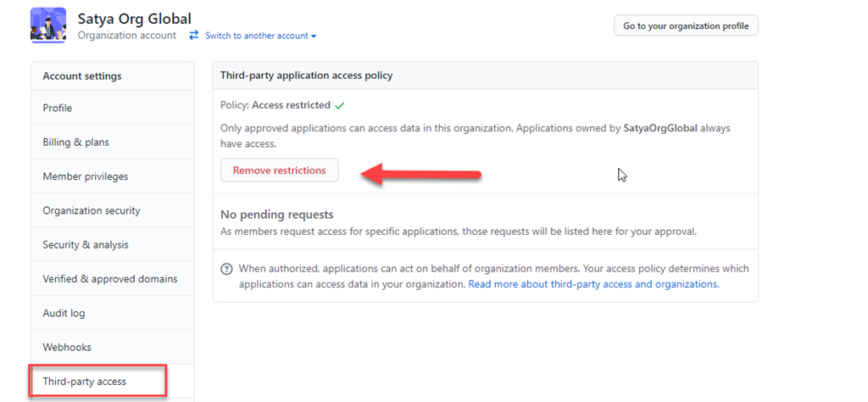Viewport: 868px width, 402px height.
Task: Read more about third-party access link
Action: pos(593,284)
